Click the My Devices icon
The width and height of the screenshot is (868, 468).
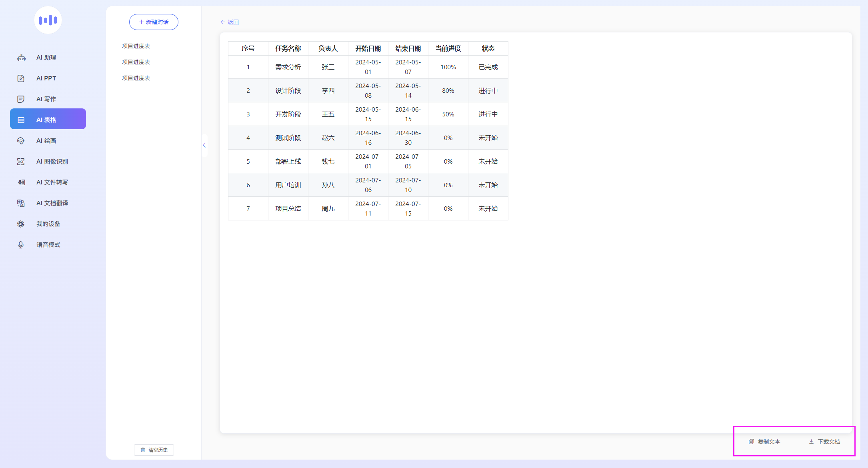click(21, 224)
